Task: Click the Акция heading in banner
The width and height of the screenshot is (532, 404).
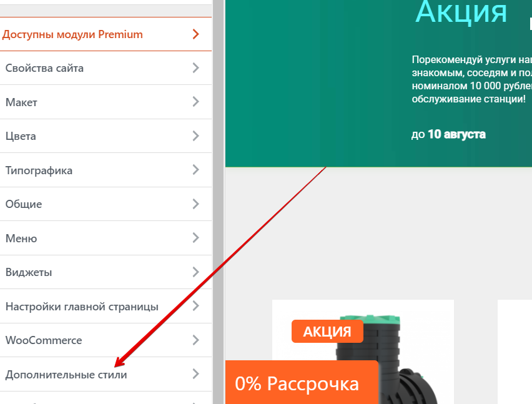Action: click(x=461, y=12)
